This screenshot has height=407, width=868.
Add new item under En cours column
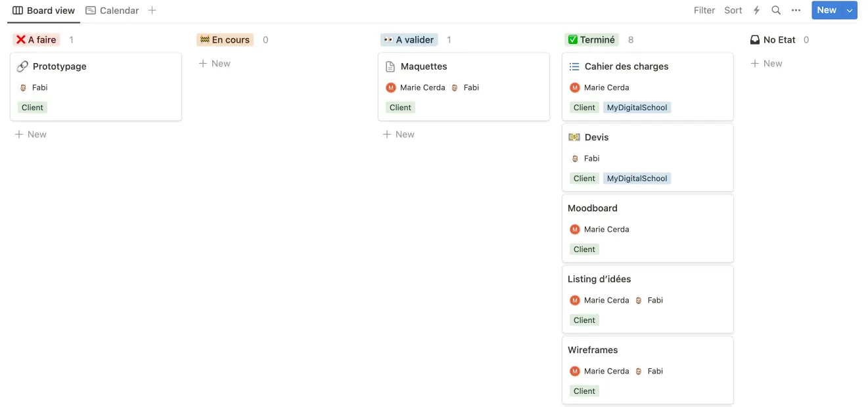215,64
